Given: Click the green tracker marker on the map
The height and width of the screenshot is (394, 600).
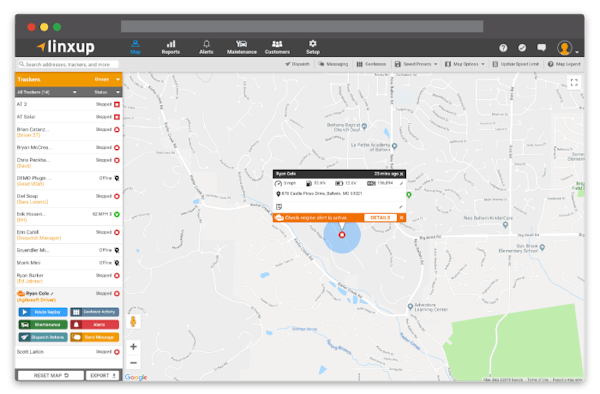Looking at the screenshot, I should tap(409, 195).
